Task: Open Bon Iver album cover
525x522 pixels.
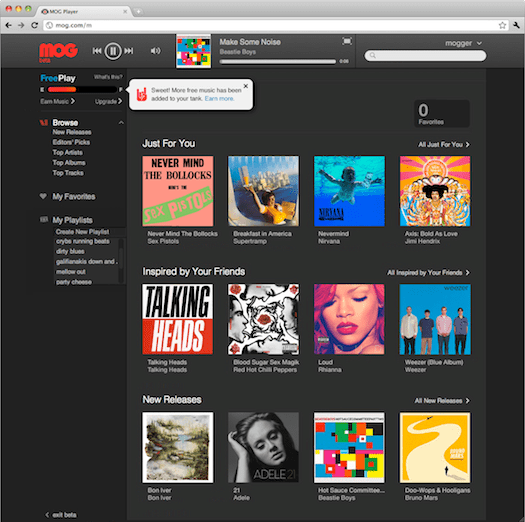Action: pos(178,448)
